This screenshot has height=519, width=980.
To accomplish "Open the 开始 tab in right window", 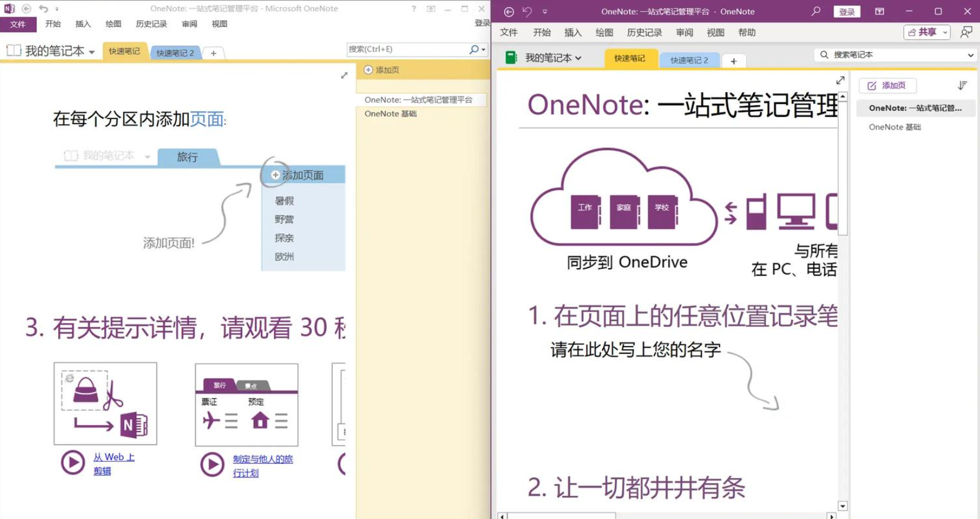I will (x=542, y=32).
